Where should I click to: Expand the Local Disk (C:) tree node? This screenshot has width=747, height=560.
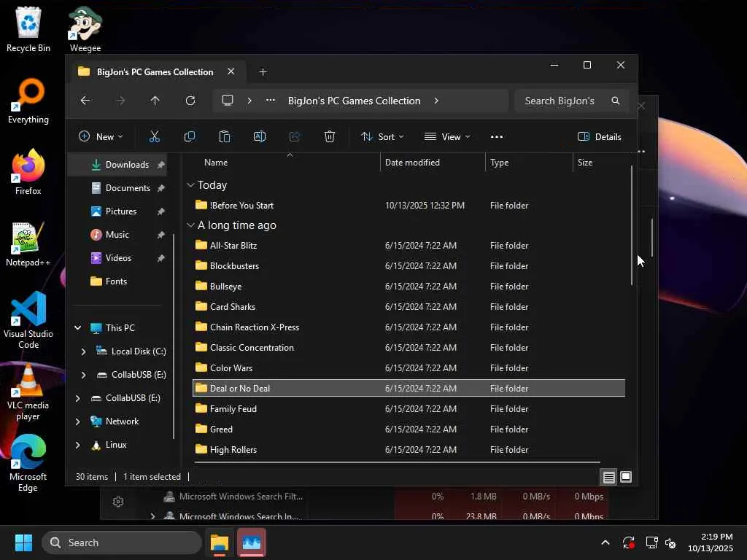tap(83, 351)
